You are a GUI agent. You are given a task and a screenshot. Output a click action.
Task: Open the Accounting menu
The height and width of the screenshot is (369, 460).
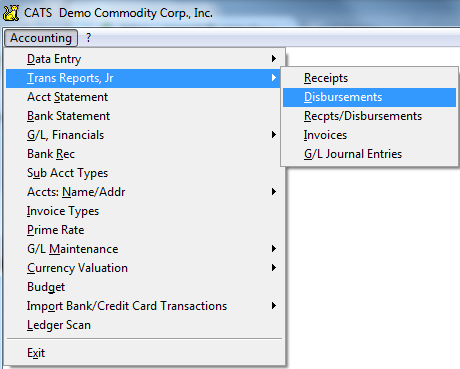[x=41, y=38]
